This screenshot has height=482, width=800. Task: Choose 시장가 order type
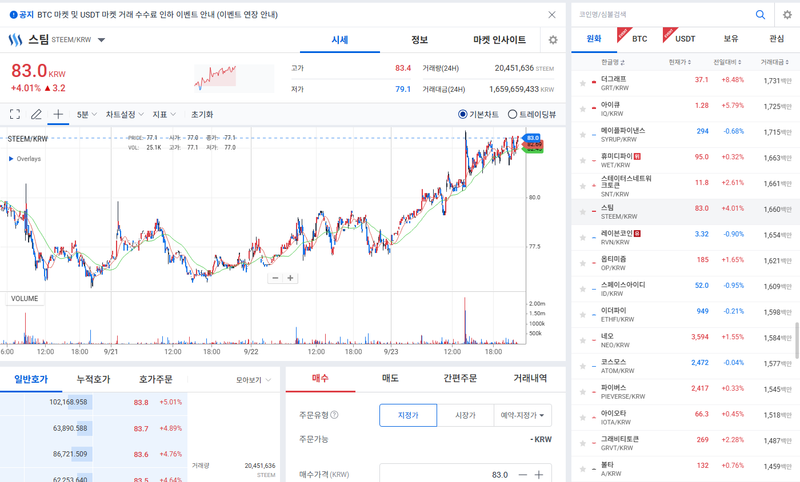tap(465, 415)
